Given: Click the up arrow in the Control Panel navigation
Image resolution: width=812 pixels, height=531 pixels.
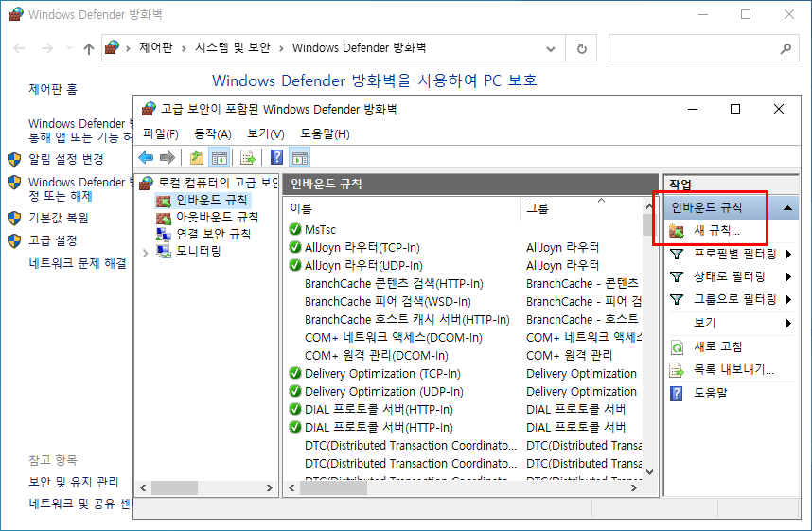Looking at the screenshot, I should (89, 48).
